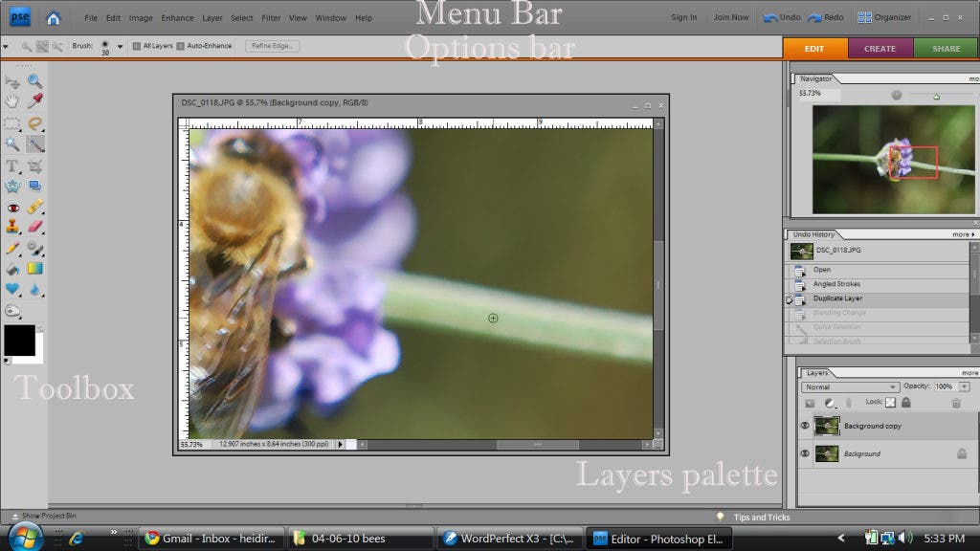
Task: Open the Brush picker dropdown arrow
Action: (120, 46)
